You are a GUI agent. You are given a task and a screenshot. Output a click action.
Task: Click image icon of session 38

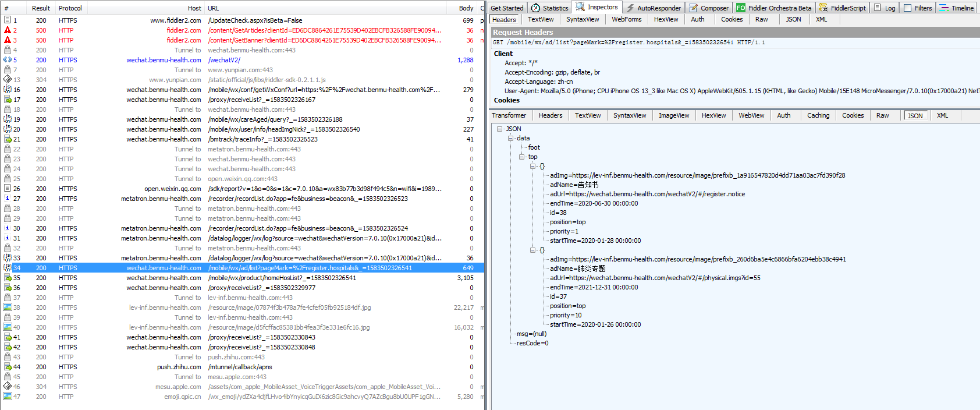(8, 307)
